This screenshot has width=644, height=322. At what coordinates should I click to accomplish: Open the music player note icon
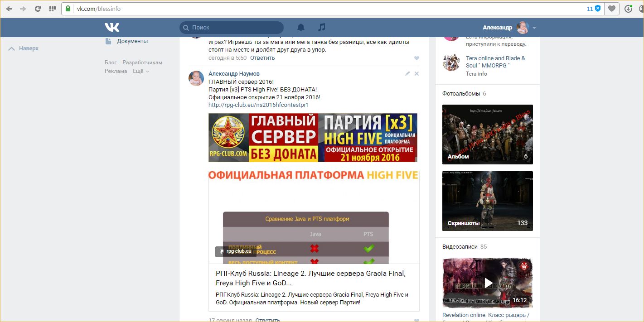321,28
